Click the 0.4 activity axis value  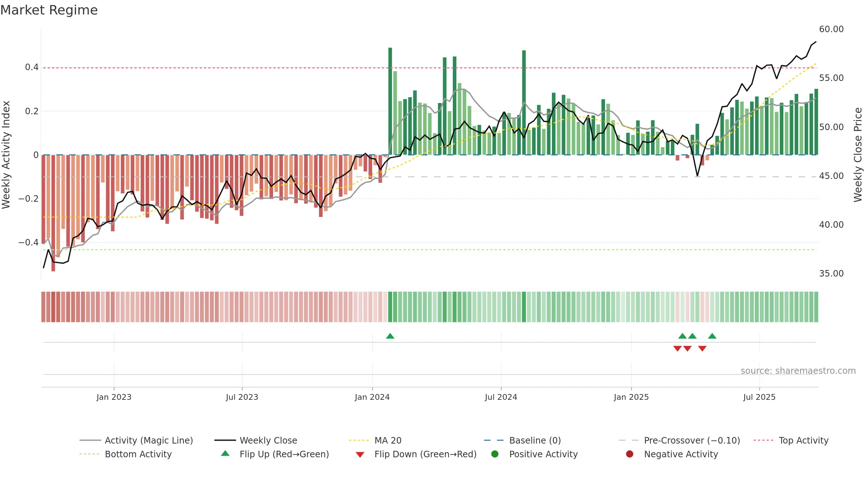[x=32, y=67]
